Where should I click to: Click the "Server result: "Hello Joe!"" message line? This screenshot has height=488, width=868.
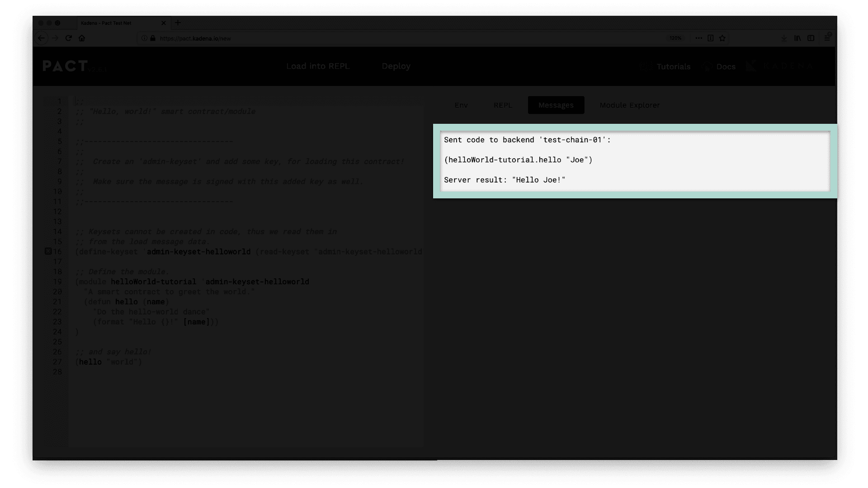[x=505, y=180]
